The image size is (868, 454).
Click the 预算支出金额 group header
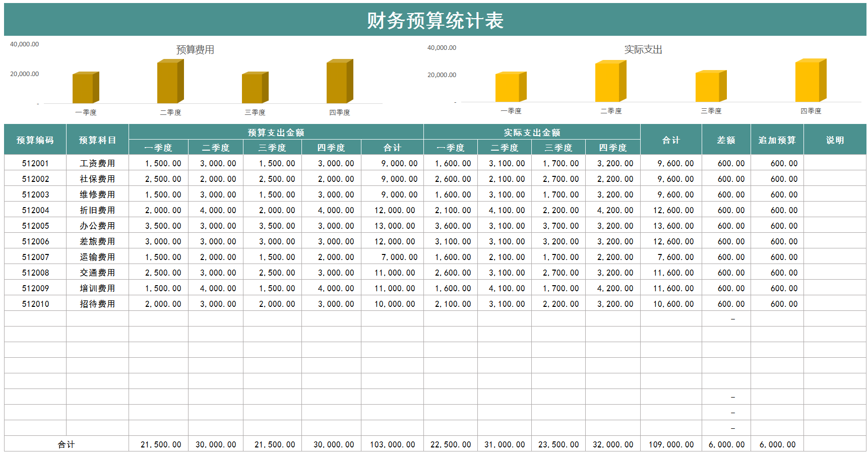(276, 132)
